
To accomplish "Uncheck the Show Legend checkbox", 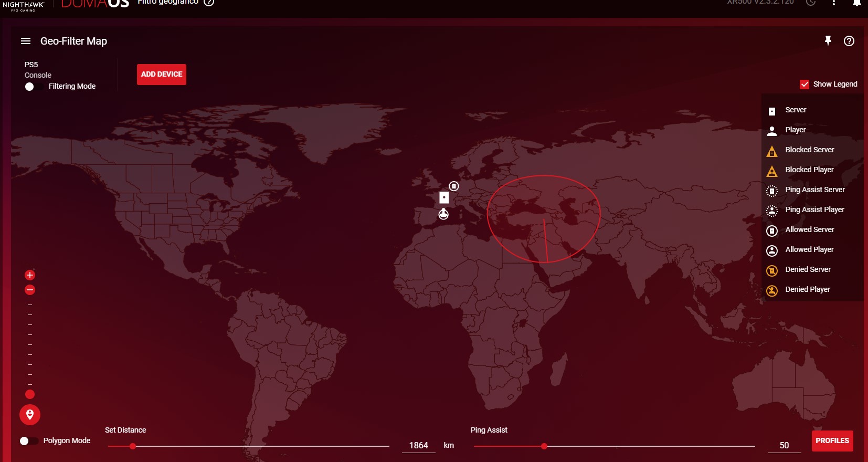I will (x=805, y=85).
